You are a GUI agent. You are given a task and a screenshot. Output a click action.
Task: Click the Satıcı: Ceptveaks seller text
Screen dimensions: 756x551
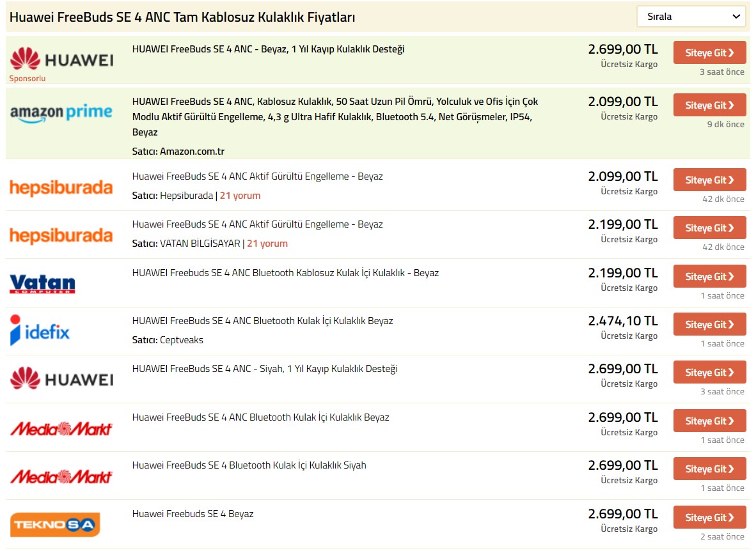click(168, 340)
